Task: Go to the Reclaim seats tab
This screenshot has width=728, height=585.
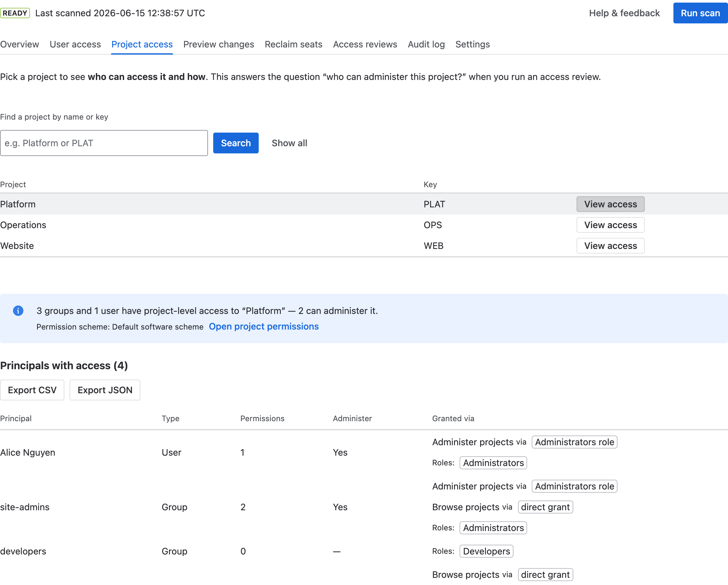Action: [293, 44]
